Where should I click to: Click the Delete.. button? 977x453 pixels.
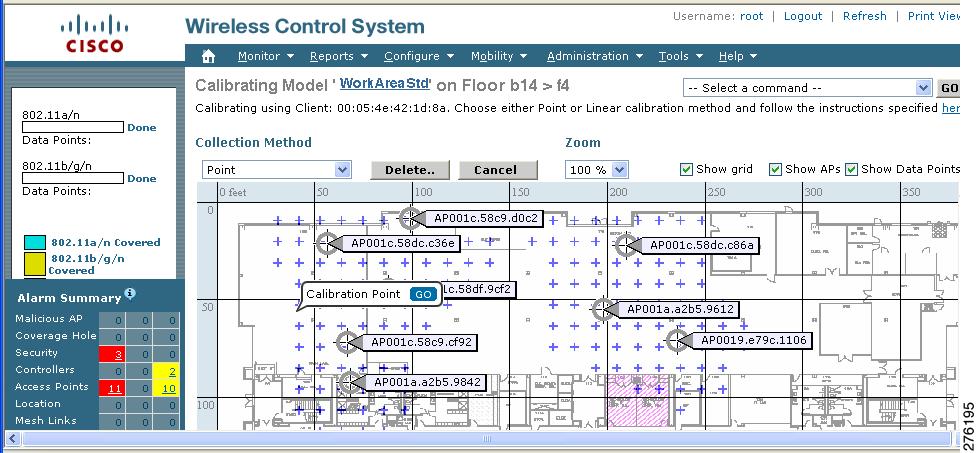pyautogui.click(x=410, y=170)
